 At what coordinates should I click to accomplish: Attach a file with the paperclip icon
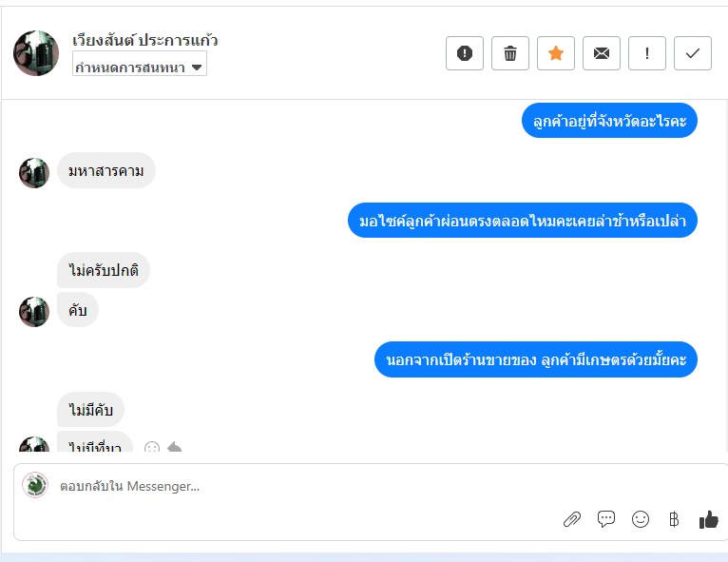pos(572,519)
